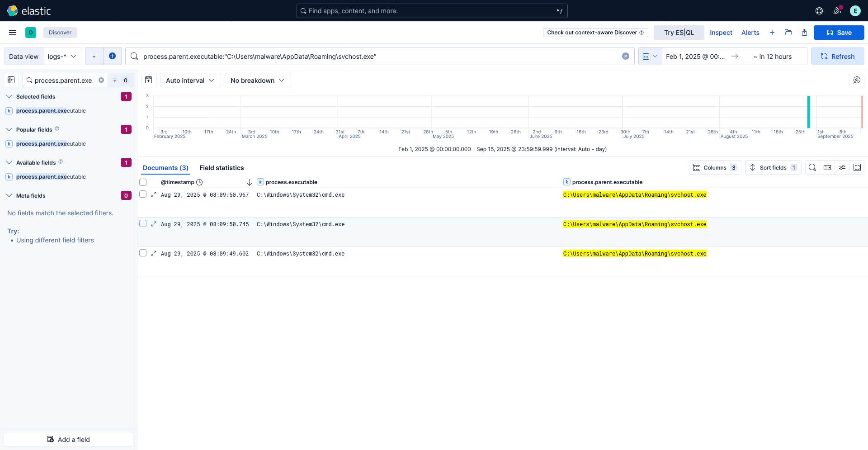Click Check out context-aware Discover
The image size is (868, 450).
[595, 33]
